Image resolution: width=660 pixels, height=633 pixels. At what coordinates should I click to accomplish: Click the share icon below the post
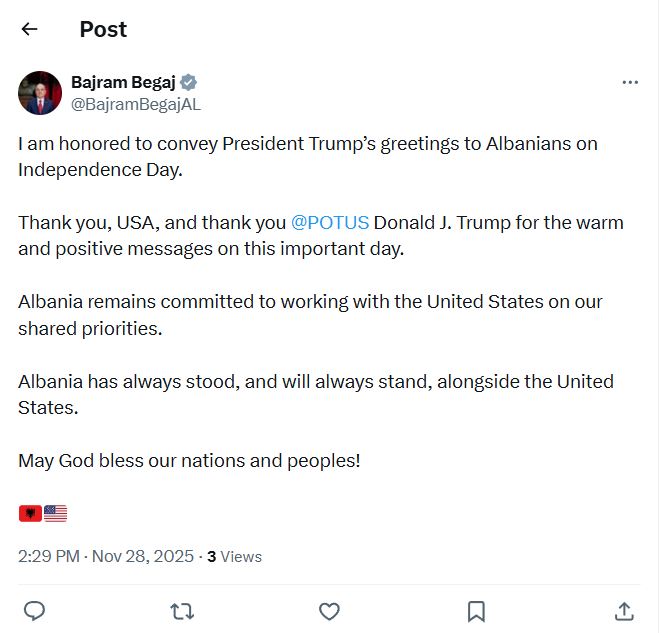[x=623, y=610]
